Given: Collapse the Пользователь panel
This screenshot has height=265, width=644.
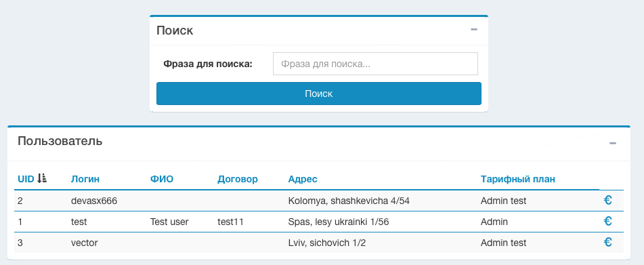Looking at the screenshot, I should (x=613, y=144).
